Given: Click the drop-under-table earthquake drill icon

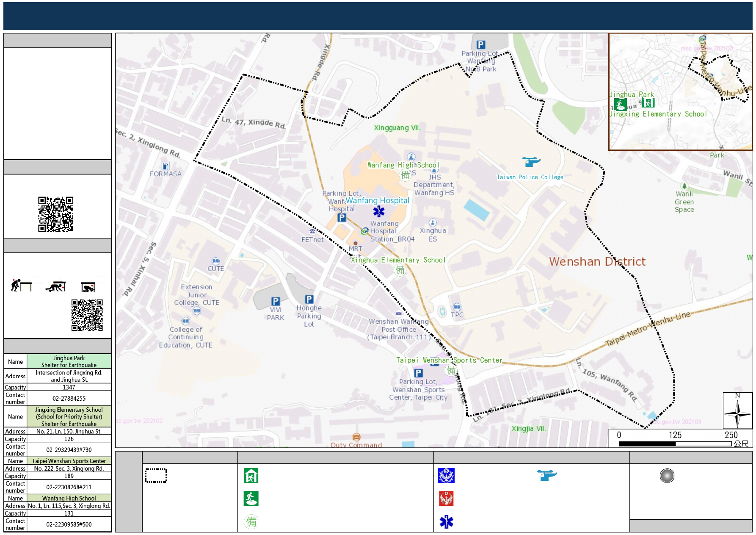Looking at the screenshot, I should tap(21, 286).
